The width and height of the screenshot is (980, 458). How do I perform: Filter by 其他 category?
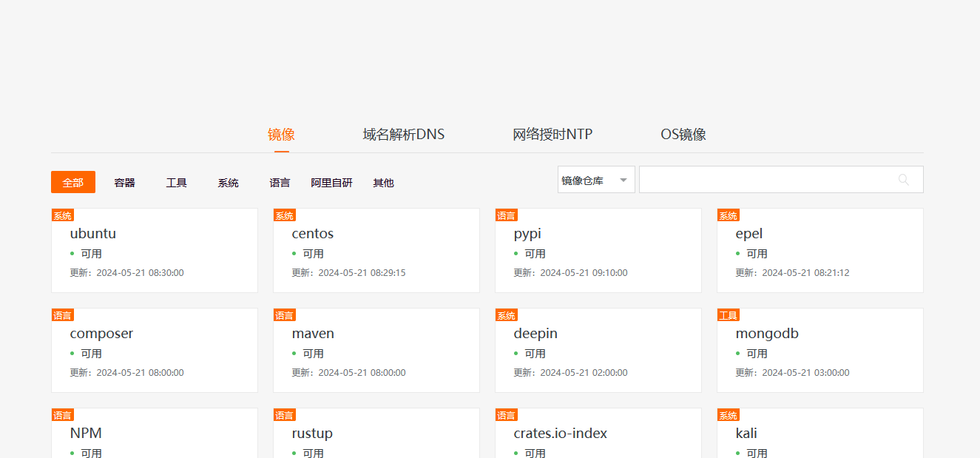pyautogui.click(x=384, y=182)
